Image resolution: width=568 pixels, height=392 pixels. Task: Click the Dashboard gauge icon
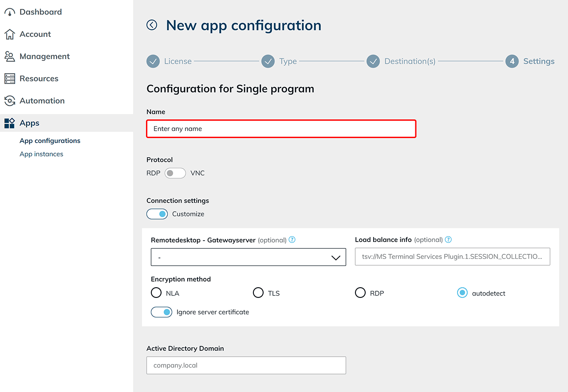(9, 12)
